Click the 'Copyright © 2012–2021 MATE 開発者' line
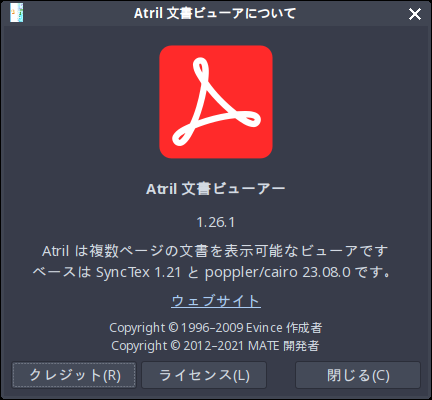 pyautogui.click(x=215, y=346)
